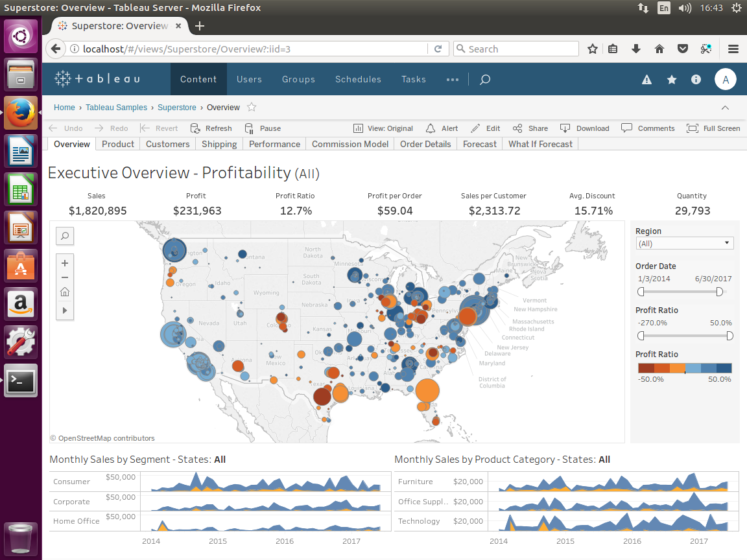Switch to the Shipping tab
This screenshot has height=560, width=747.
coord(219,144)
